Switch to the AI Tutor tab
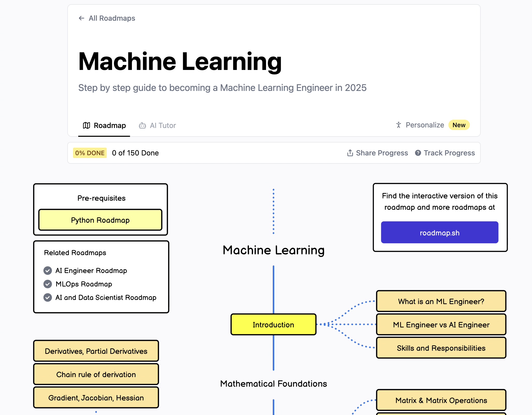Viewport: 532px width, 415px height. pos(158,126)
